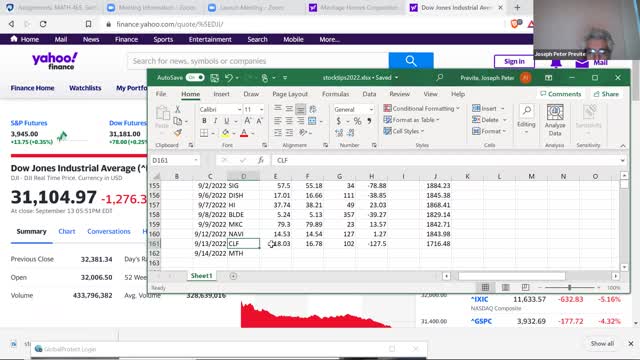Switch to Page Layout view icon in status bar
Screen dimensions: 640x360
point(505,288)
